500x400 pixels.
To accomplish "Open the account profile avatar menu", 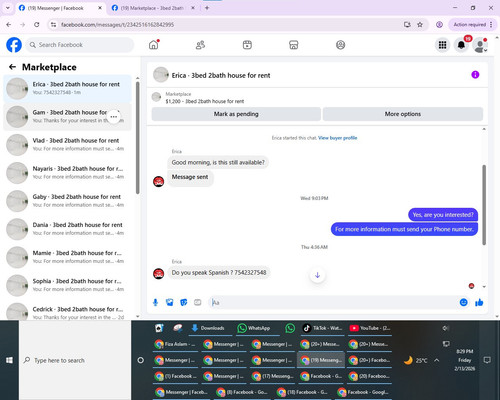I will coord(480,45).
